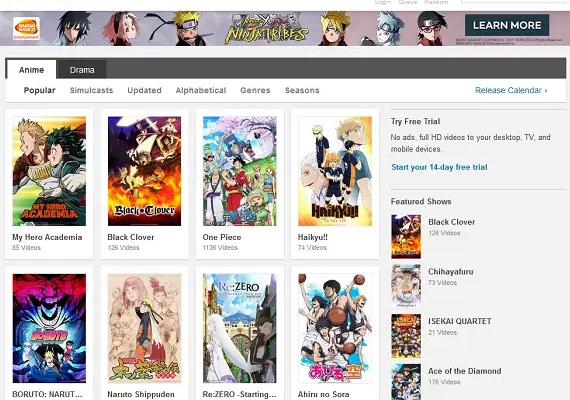Open the Simulcasts filter
This screenshot has height=400, width=570.
click(91, 90)
